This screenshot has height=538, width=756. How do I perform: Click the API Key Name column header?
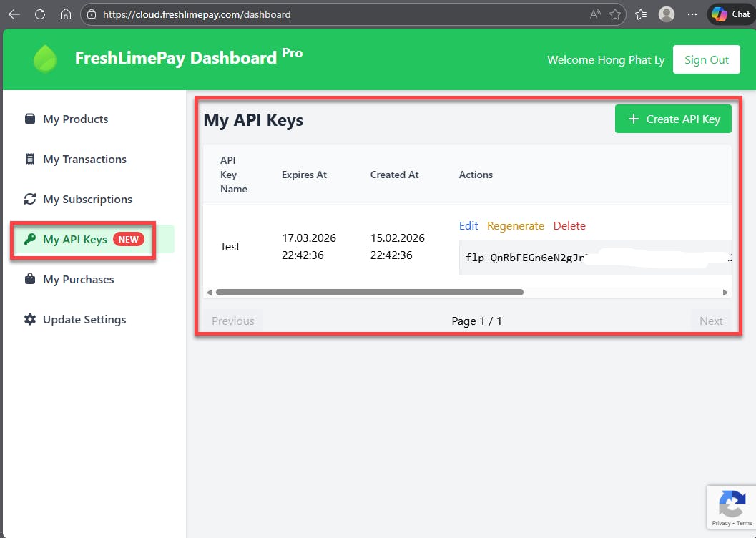tap(234, 175)
